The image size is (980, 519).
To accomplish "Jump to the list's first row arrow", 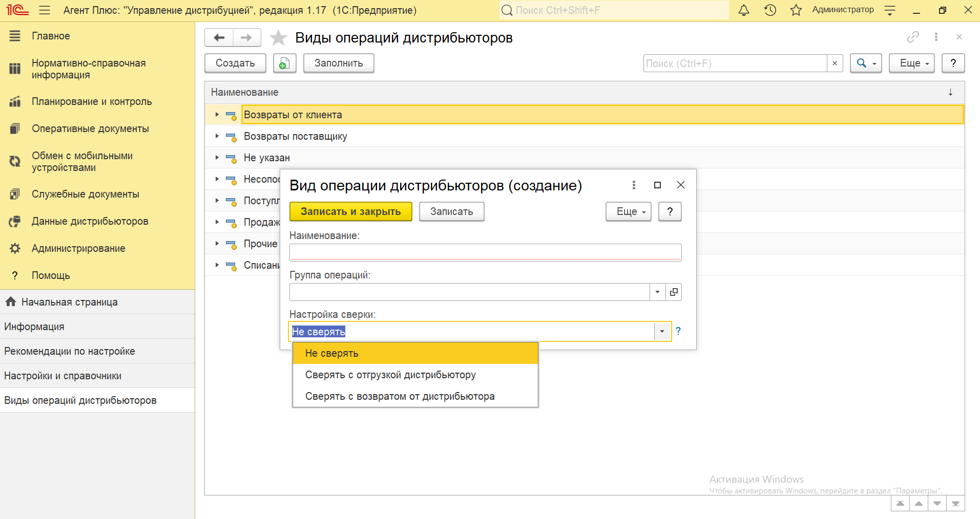I will 900,503.
